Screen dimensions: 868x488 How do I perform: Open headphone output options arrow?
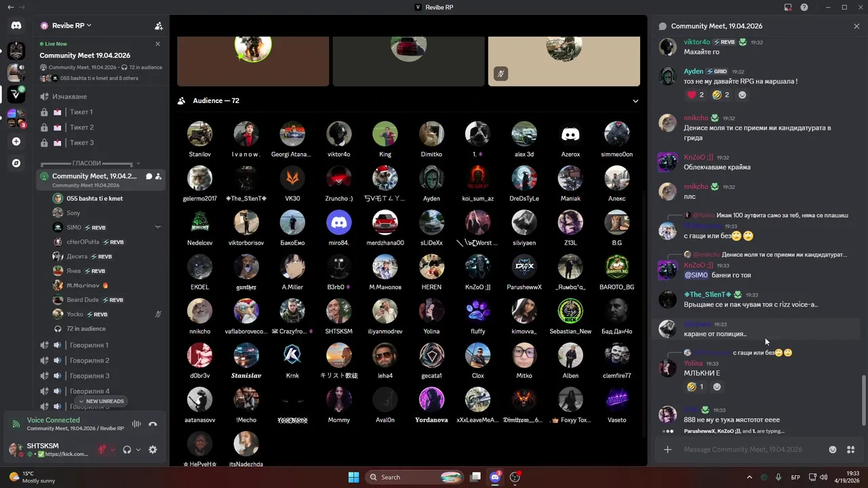click(x=138, y=449)
